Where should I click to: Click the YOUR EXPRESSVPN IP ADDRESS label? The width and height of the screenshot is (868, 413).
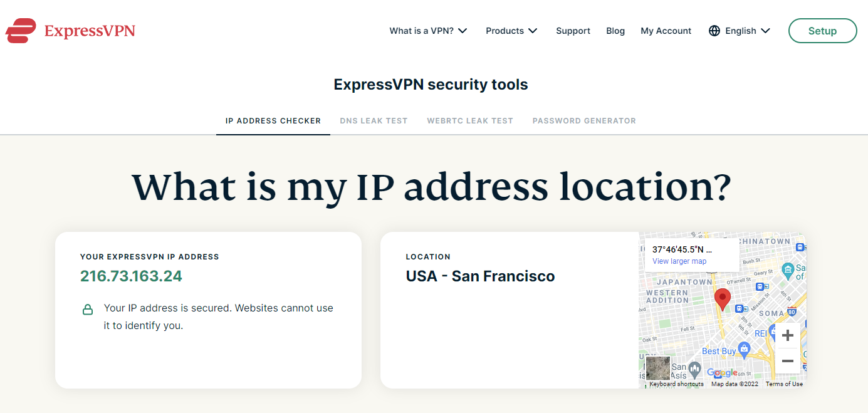click(x=150, y=257)
